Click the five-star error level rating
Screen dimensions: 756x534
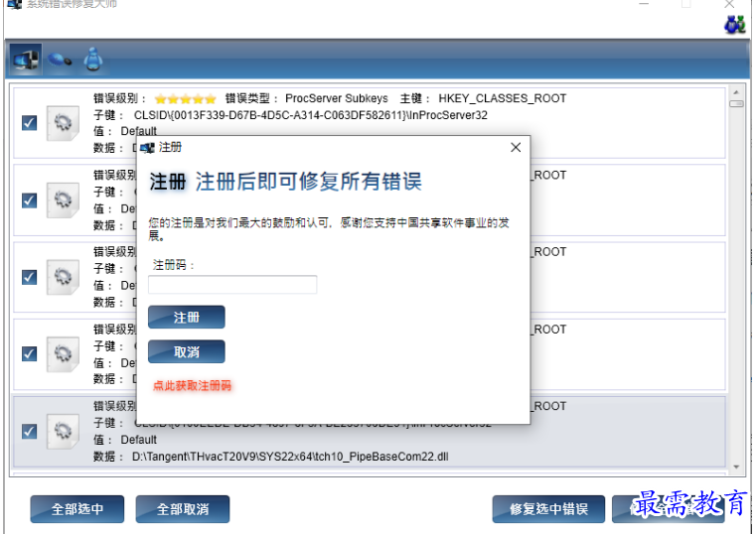[185, 99]
